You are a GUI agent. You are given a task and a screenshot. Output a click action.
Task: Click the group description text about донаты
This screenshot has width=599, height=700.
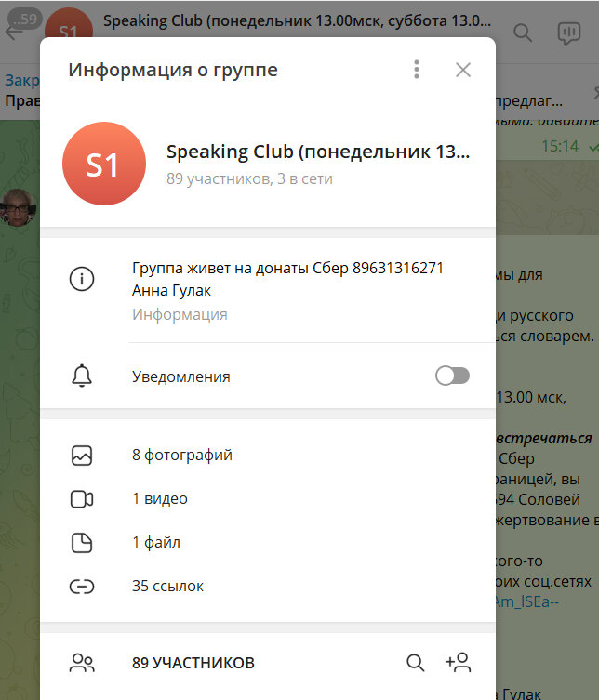287,279
